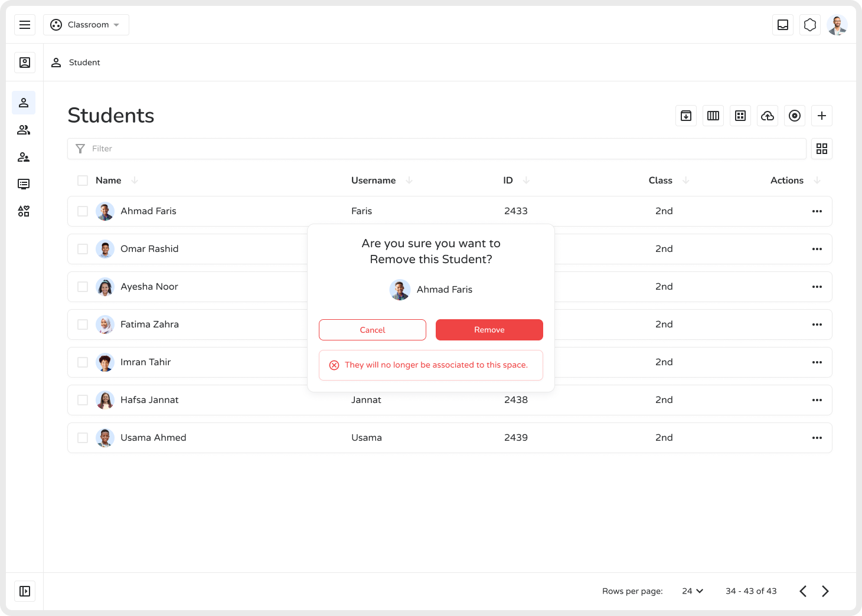Click the cloud upload icon

(x=768, y=116)
